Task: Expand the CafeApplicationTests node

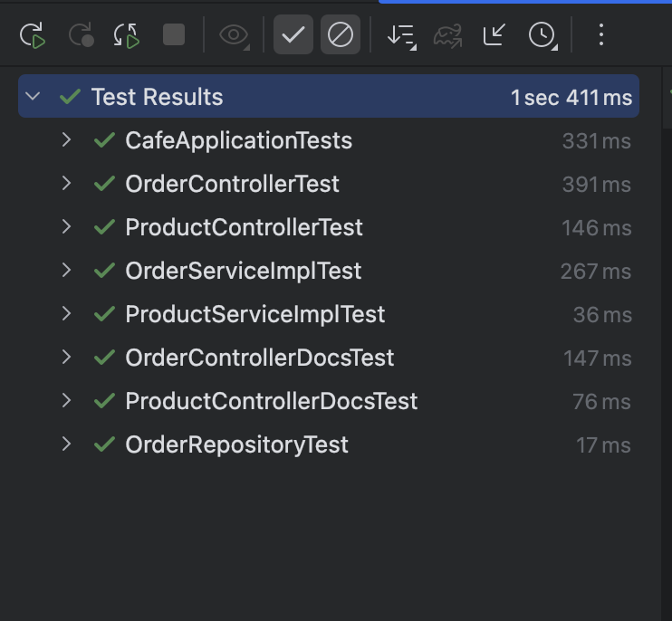Action: coord(66,140)
